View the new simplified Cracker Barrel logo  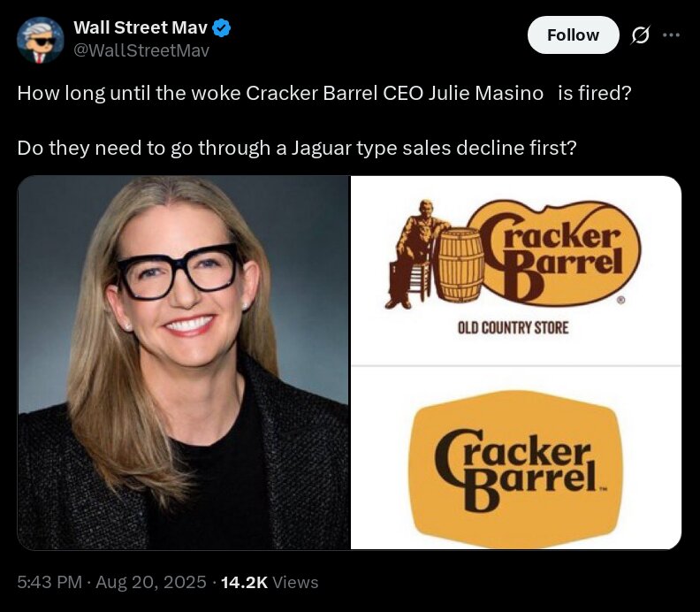[516, 458]
